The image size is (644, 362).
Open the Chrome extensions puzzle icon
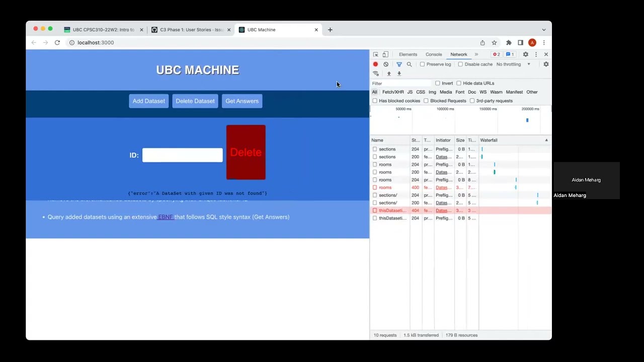click(x=509, y=43)
